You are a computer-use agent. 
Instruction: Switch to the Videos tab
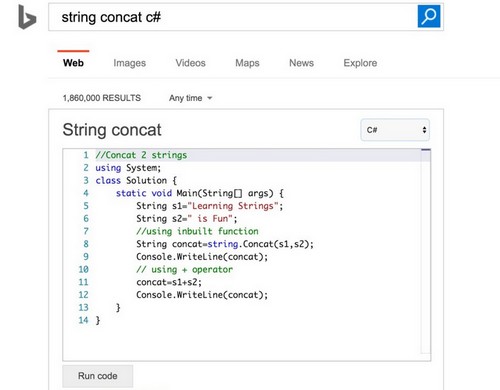pyautogui.click(x=190, y=63)
